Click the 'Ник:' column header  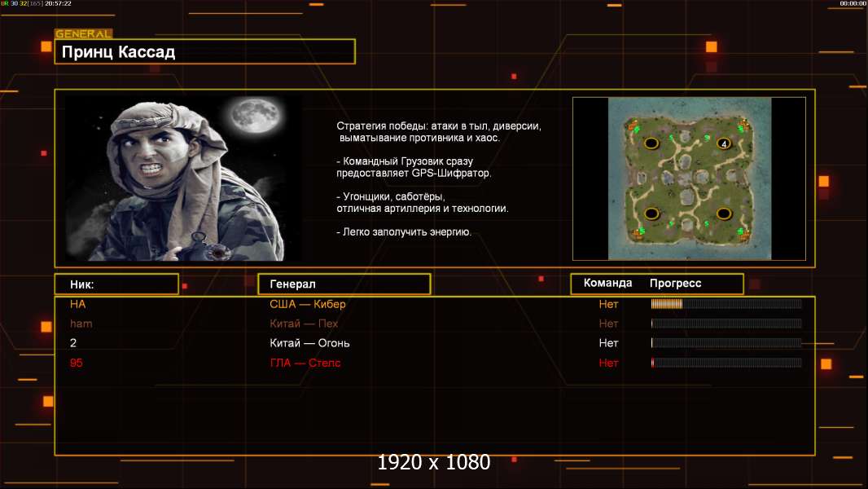coord(116,284)
